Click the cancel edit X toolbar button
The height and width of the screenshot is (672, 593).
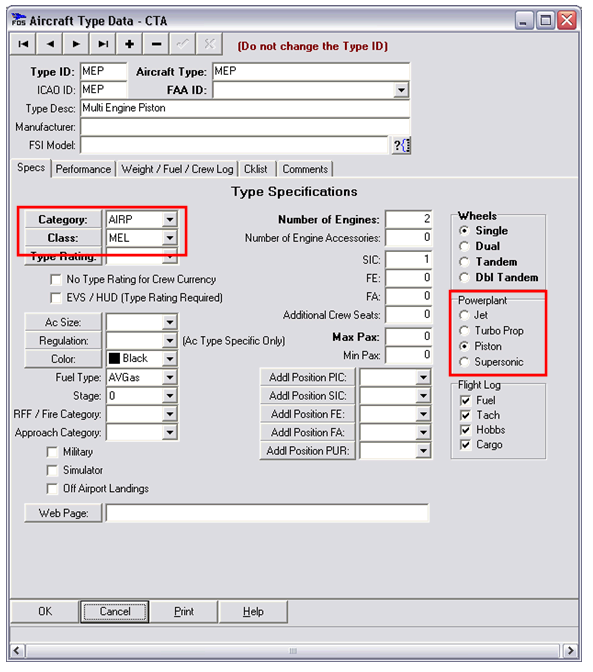pyautogui.click(x=209, y=44)
